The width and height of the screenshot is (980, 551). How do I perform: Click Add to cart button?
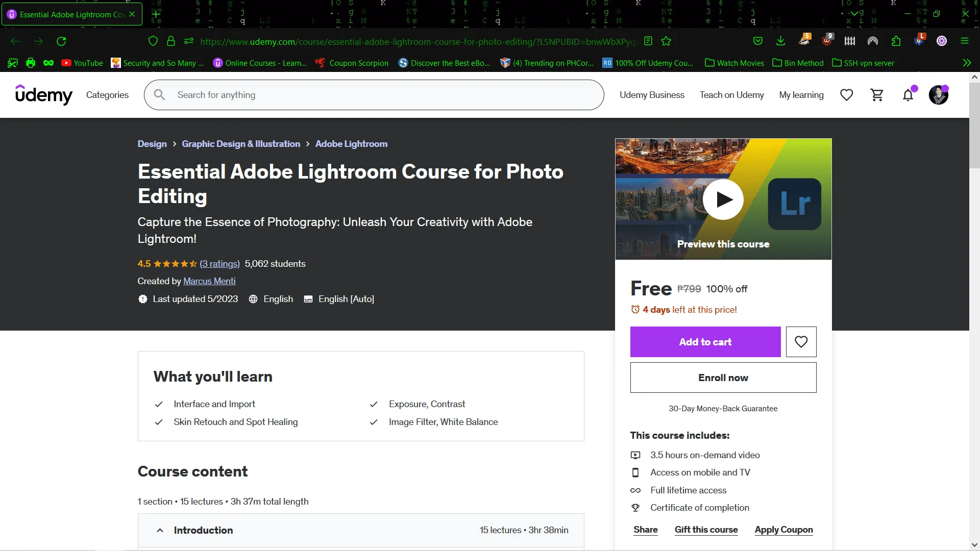pyautogui.click(x=705, y=342)
